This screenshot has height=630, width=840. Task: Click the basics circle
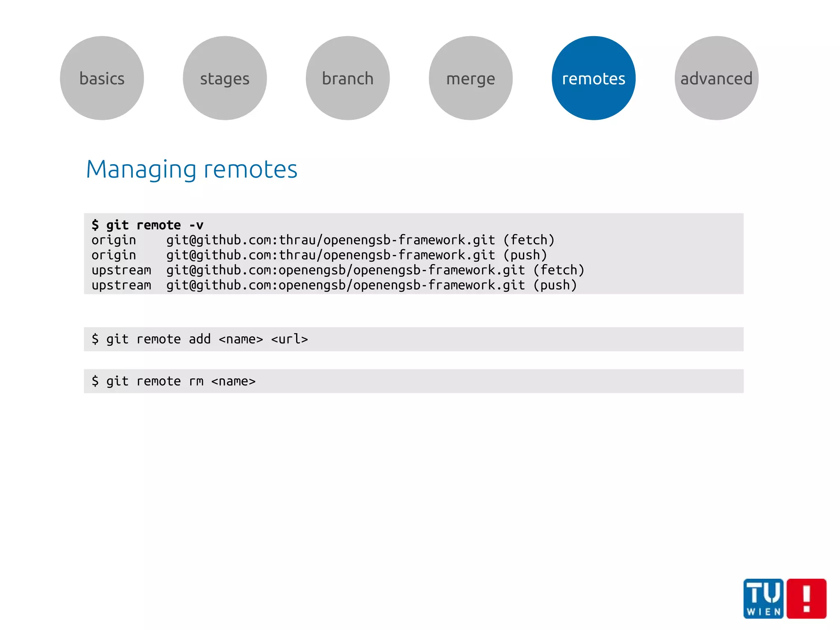(102, 78)
